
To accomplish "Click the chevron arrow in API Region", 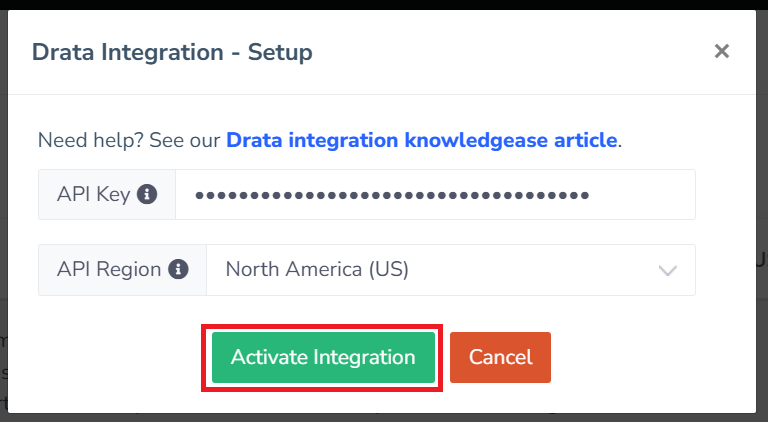I will [667, 270].
